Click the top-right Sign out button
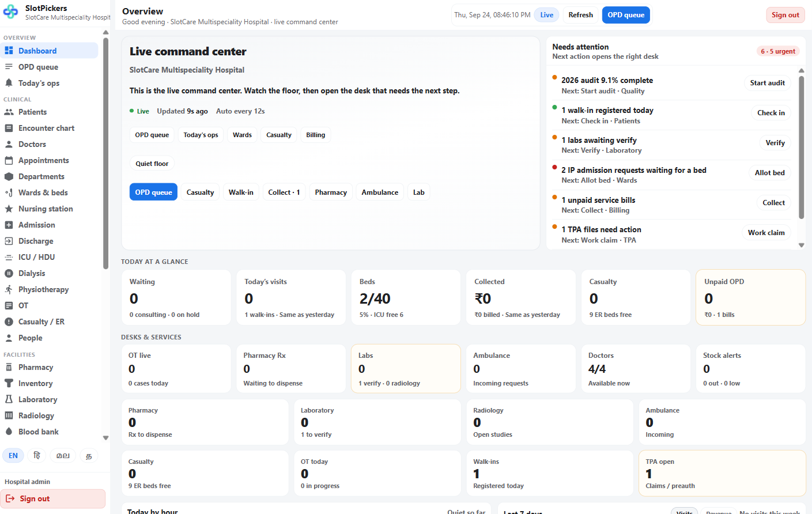This screenshot has width=812, height=514. pos(785,15)
